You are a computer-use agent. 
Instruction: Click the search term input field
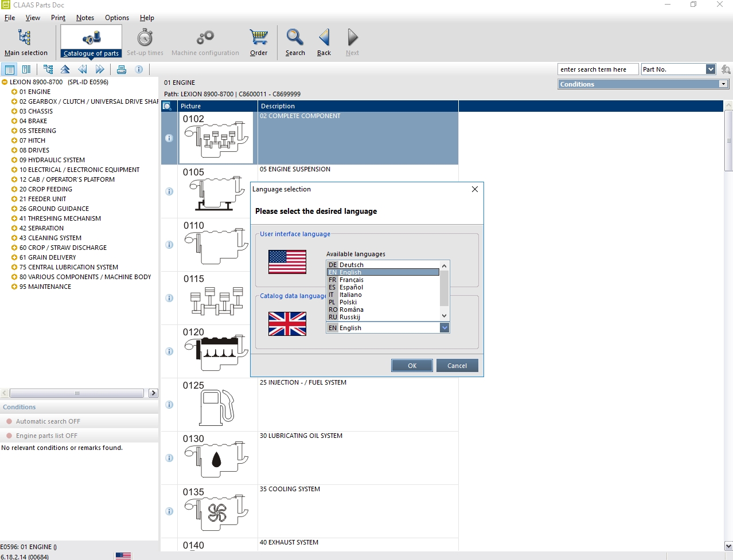click(598, 69)
